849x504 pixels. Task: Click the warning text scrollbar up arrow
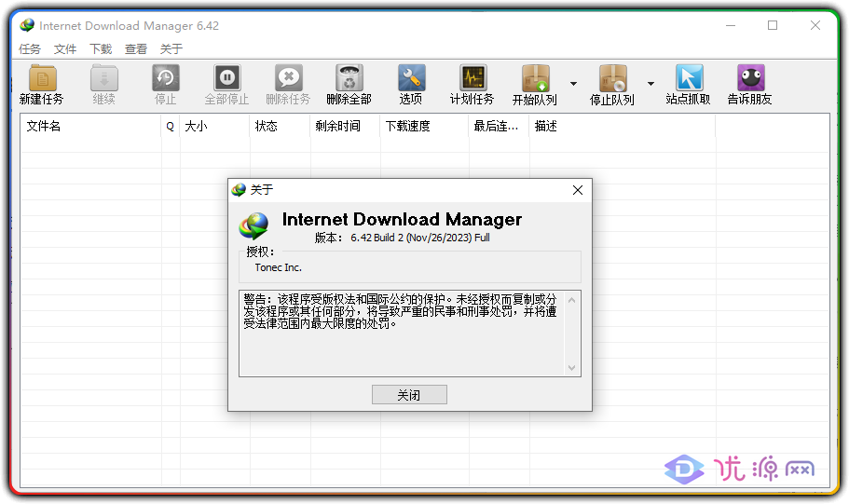click(572, 300)
